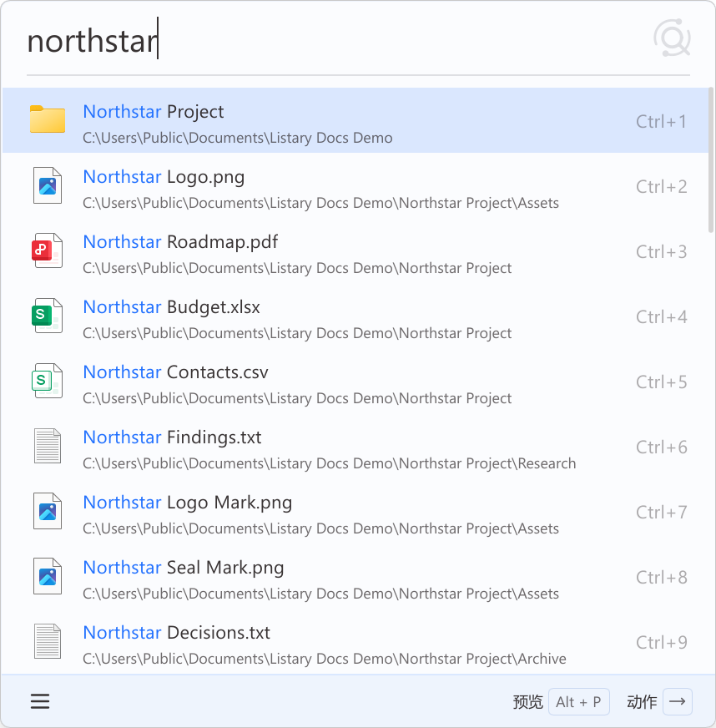Click the folder path under Northstar Decisions.txt
This screenshot has height=728, width=716.
(x=325, y=659)
